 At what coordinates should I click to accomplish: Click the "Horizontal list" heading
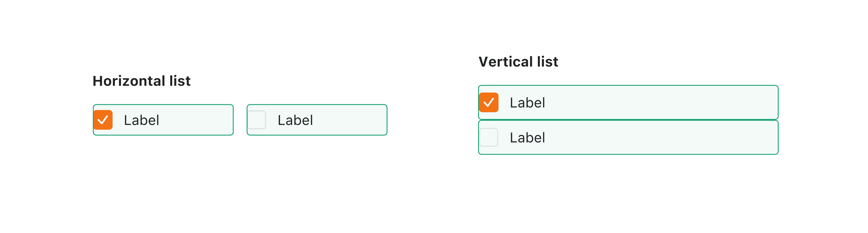[141, 81]
